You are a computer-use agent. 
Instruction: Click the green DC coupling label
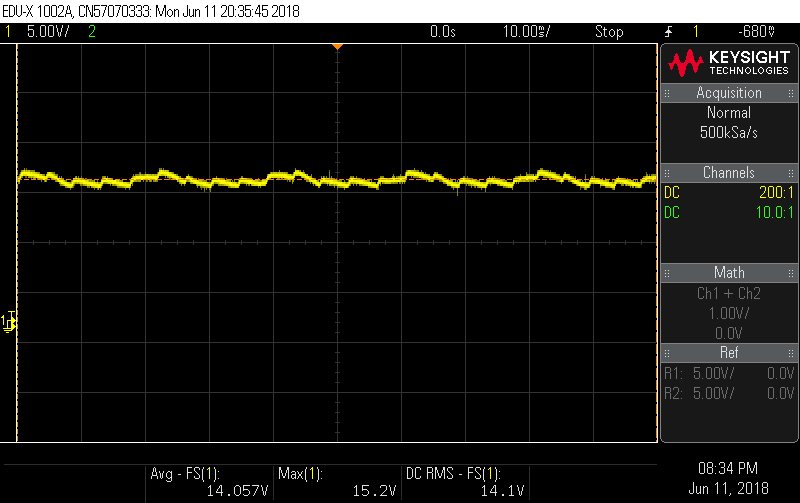(672, 212)
